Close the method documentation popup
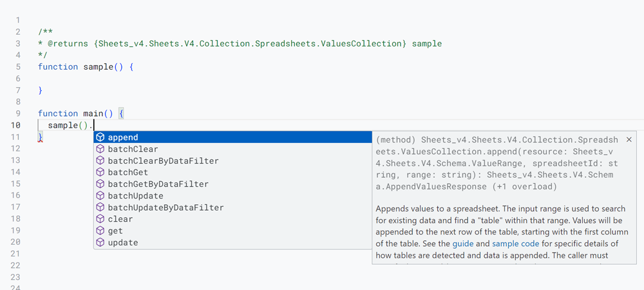The width and height of the screenshot is (644, 290). click(x=629, y=140)
